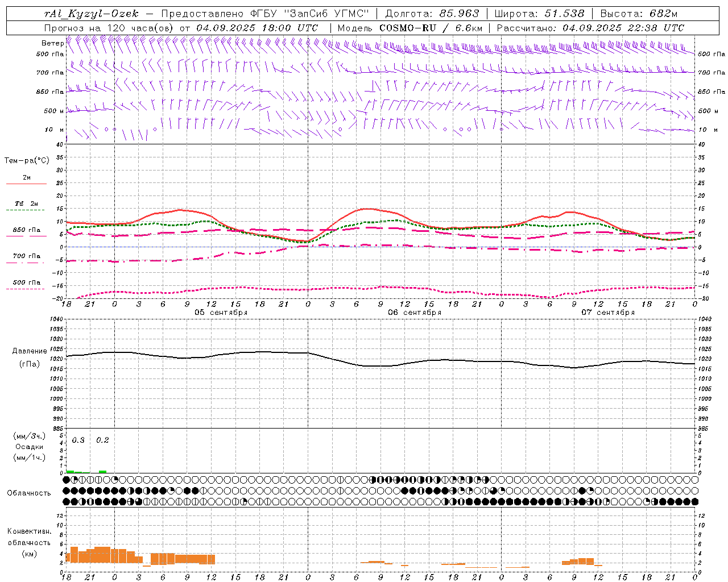Click the Давление panel label
728x582 pixels.
[x=30, y=351]
